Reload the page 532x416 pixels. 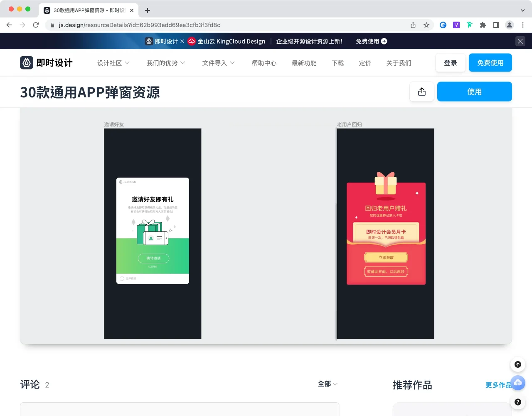coord(36,25)
